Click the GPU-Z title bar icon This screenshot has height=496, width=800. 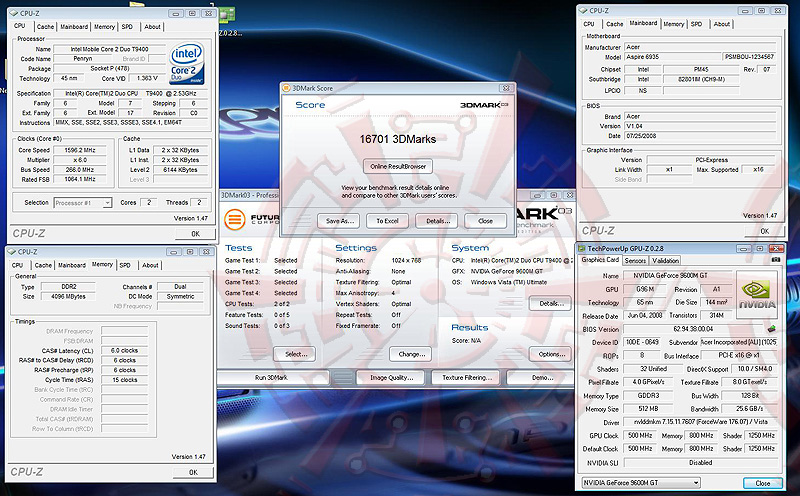(x=582, y=249)
